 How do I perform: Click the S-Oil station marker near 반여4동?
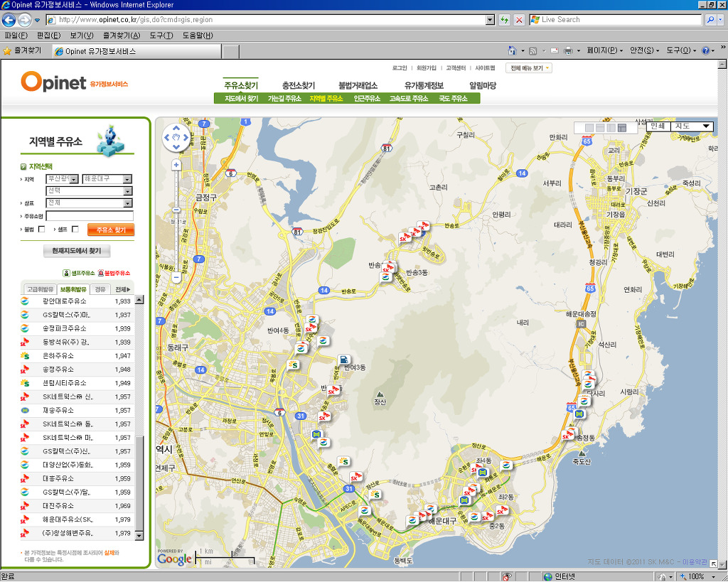pos(292,365)
